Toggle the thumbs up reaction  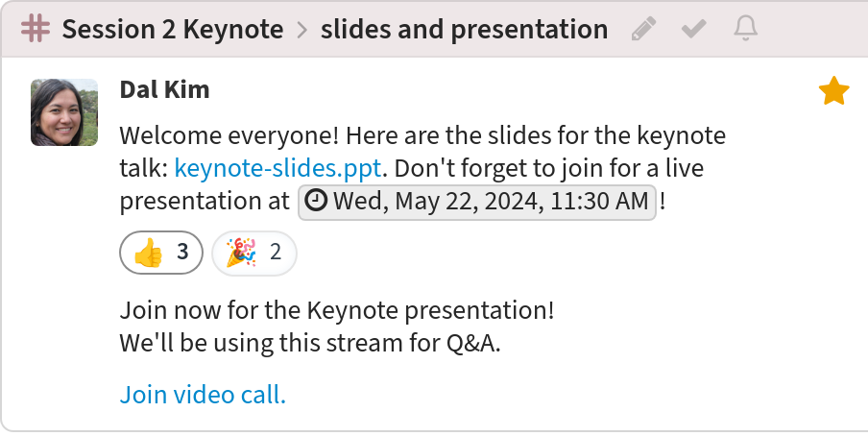161,253
